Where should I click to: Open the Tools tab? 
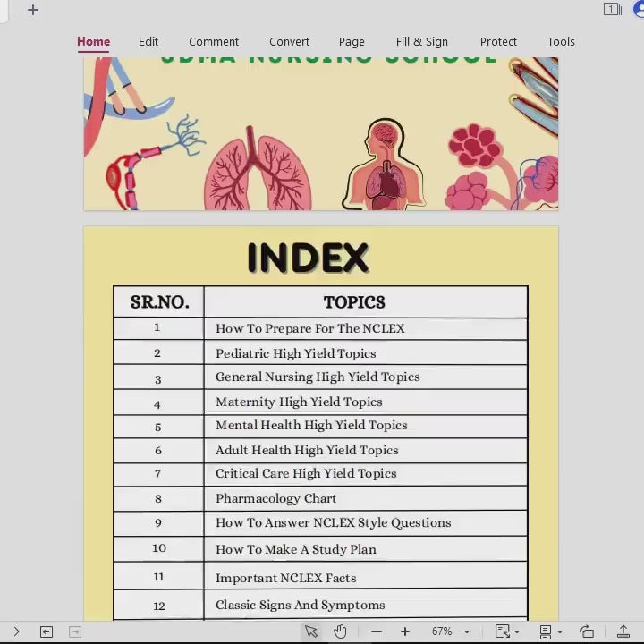point(561,41)
